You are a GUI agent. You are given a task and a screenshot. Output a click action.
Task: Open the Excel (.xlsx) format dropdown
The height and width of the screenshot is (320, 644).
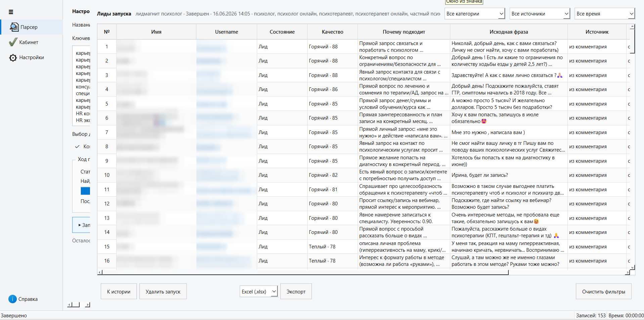click(259, 291)
